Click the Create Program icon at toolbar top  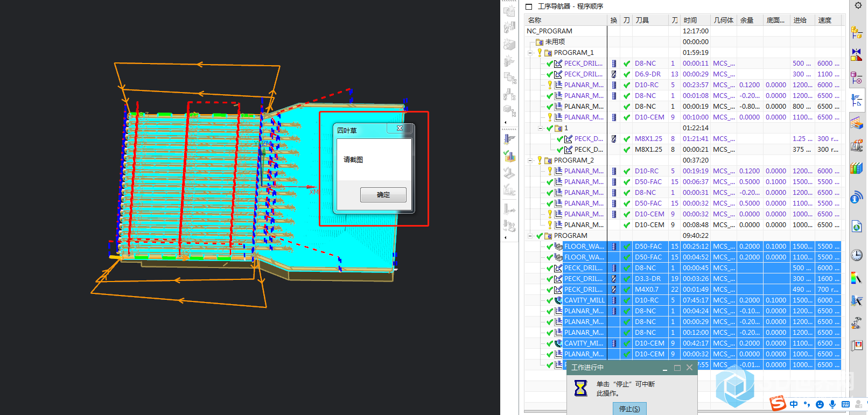click(x=509, y=11)
